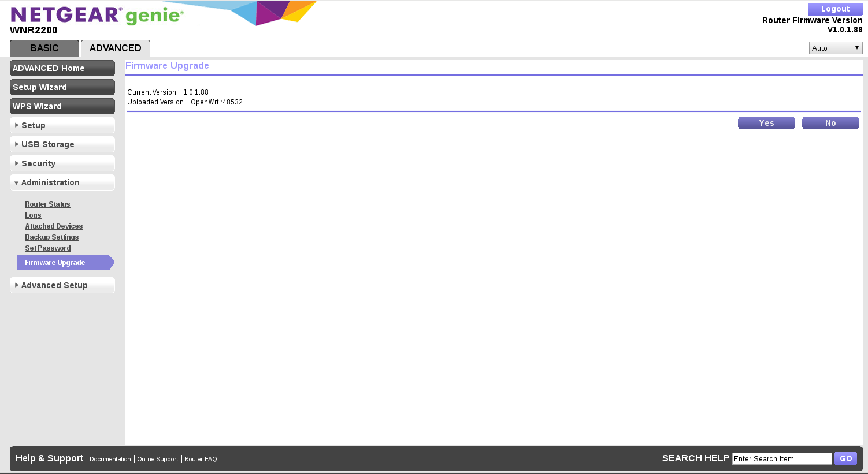The width and height of the screenshot is (868, 474).
Task: Open ADVANCED Home page
Action: click(62, 68)
